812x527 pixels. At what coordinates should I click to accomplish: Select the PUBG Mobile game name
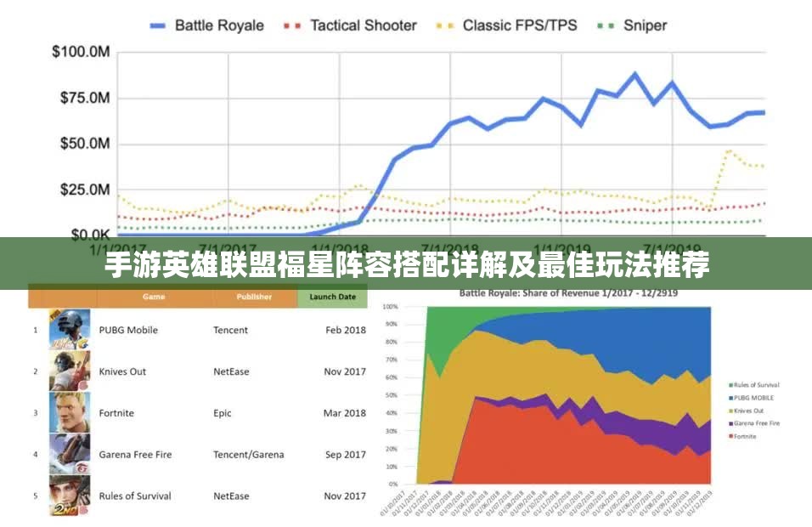pyautogui.click(x=128, y=330)
